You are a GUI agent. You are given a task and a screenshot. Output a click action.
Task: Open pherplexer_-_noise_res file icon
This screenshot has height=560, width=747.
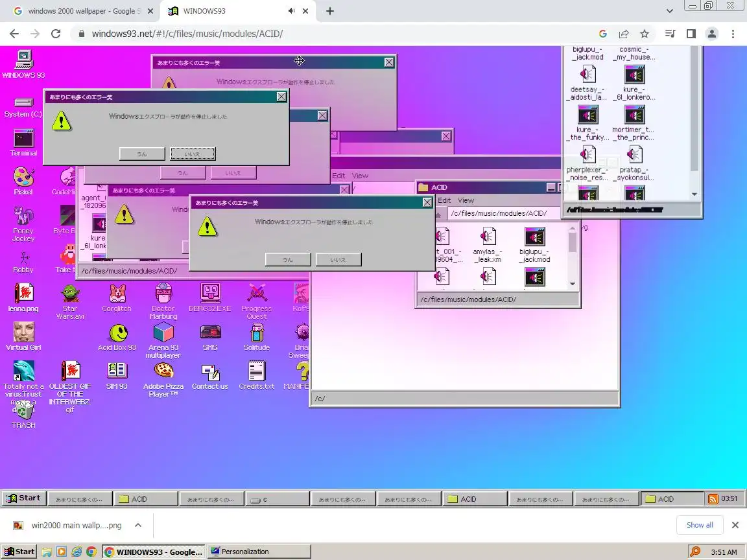click(x=588, y=163)
